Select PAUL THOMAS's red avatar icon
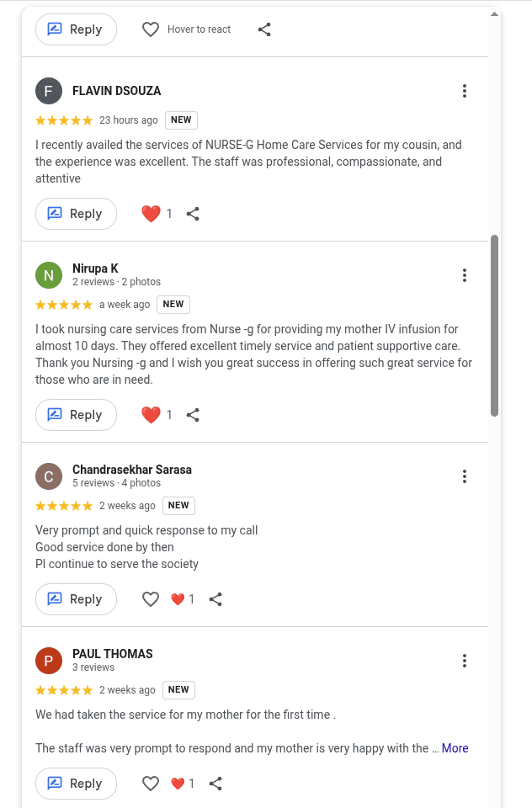 click(x=49, y=661)
